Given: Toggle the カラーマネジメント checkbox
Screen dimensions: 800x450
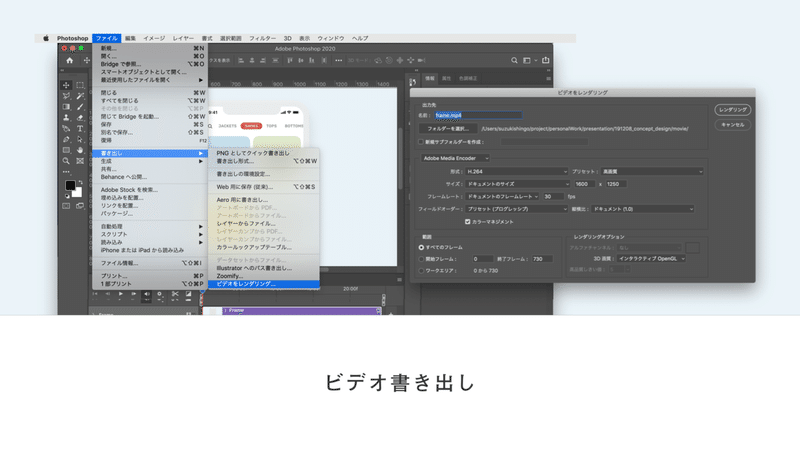Looking at the screenshot, I should pyautogui.click(x=467, y=222).
